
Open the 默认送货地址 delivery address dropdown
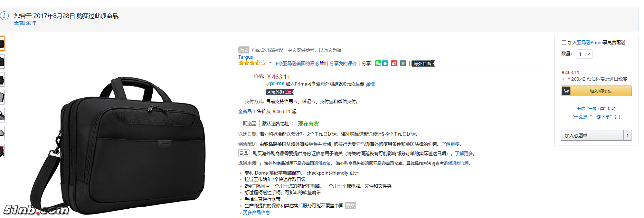pyautogui.click(x=277, y=123)
